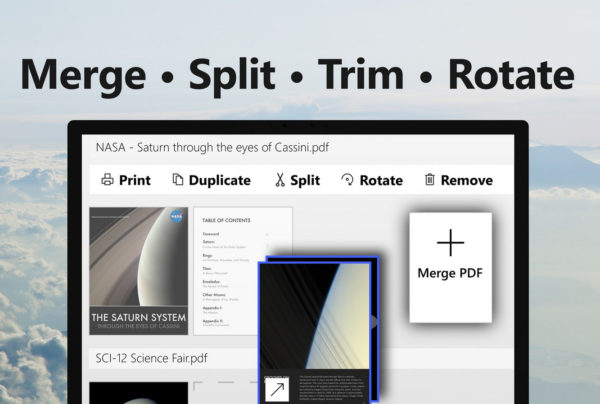Viewport: 600px width, 404px height.
Task: Click the trash can Remove icon
Action: click(429, 180)
